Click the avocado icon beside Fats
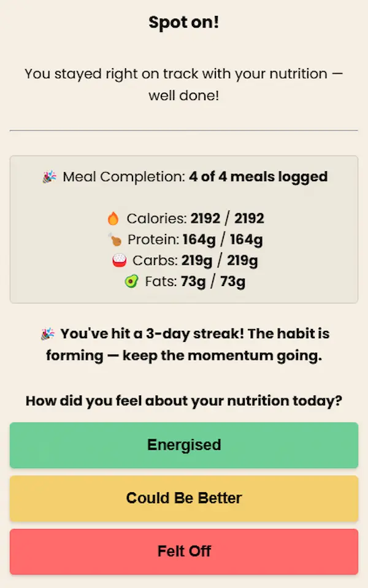The height and width of the screenshot is (588, 368). [131, 281]
